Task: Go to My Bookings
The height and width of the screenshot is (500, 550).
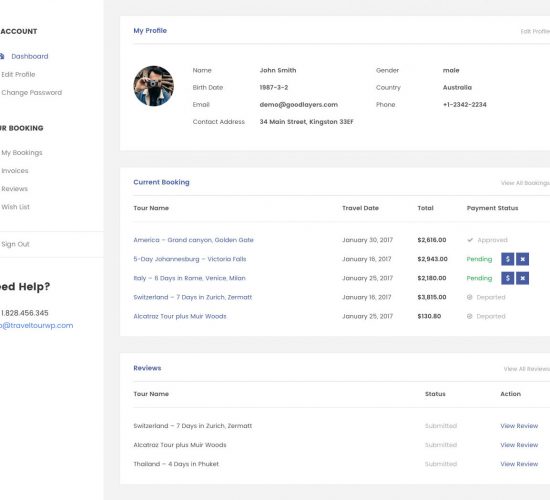Action: (22, 153)
